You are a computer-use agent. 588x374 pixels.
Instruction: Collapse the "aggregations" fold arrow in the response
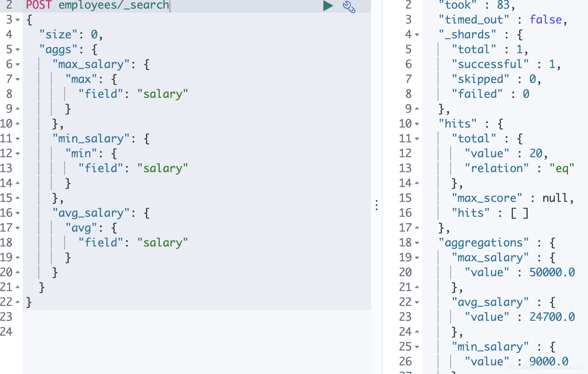417,243
